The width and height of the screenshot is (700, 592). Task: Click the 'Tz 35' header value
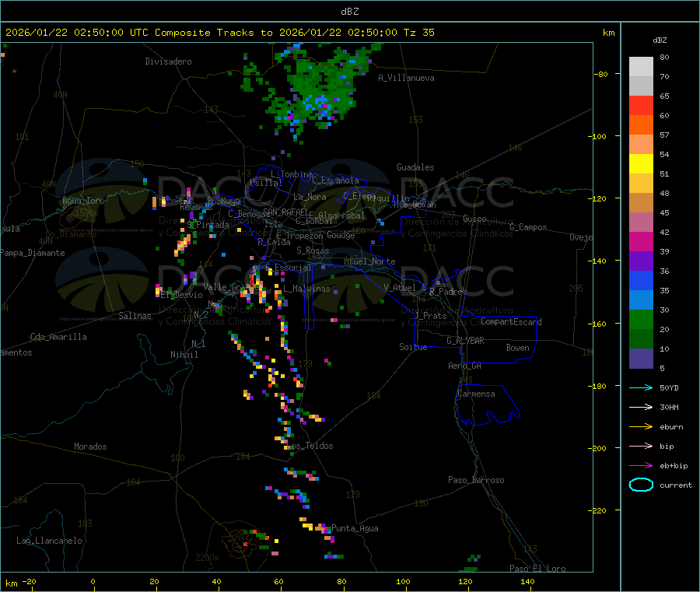pyautogui.click(x=418, y=33)
